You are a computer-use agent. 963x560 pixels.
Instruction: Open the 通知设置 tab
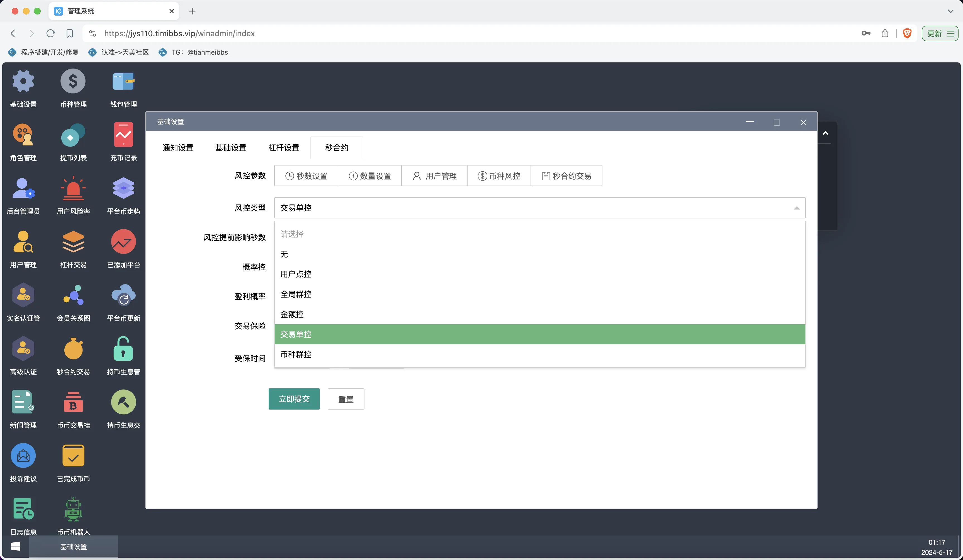[177, 147]
